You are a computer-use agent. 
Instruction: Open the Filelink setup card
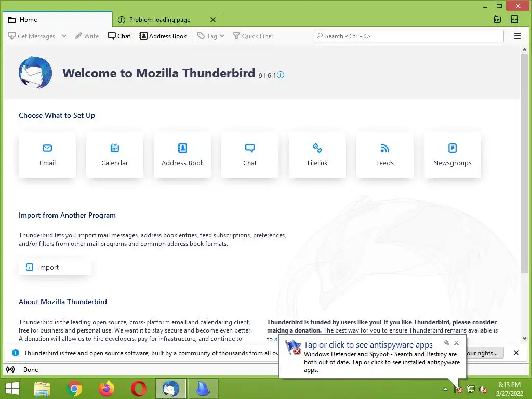(317, 155)
